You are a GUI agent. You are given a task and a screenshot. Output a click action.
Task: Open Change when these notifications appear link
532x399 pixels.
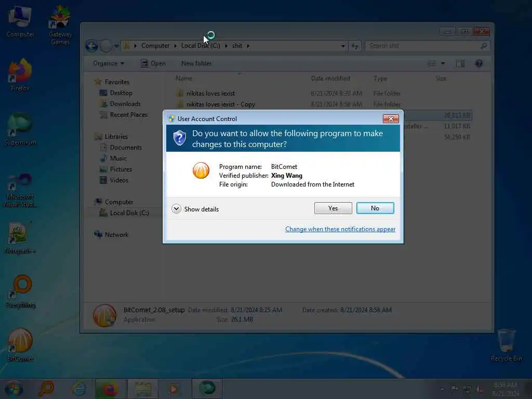340,229
